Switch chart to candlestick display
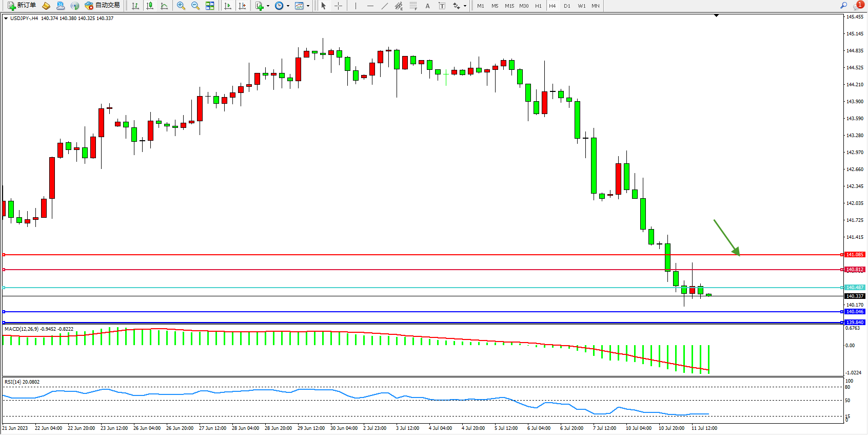Viewport: 868px width, 435px height. click(150, 6)
